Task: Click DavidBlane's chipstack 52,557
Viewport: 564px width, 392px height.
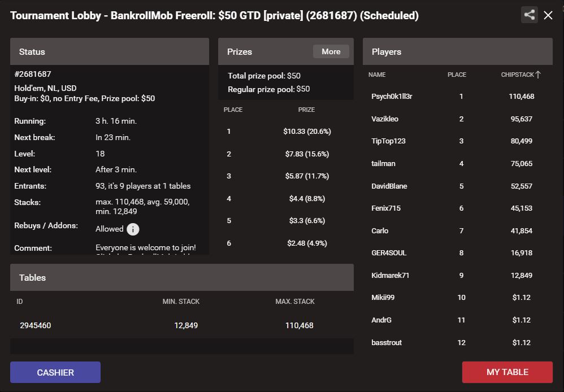Action: pos(521,186)
